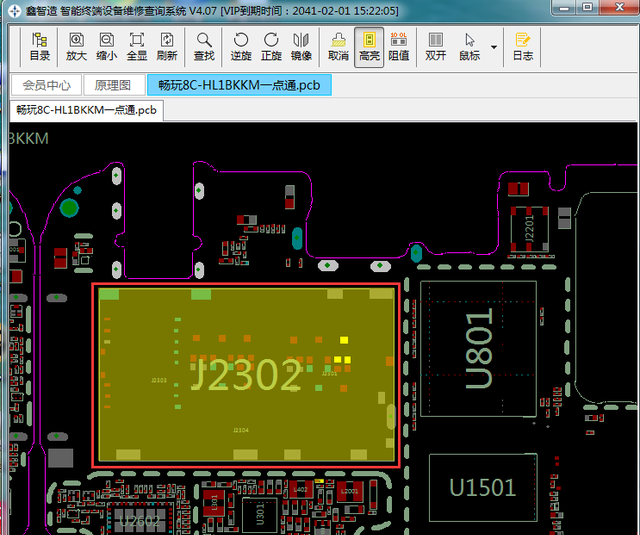Click the 缩小 zoom out tool

pyautogui.click(x=107, y=47)
